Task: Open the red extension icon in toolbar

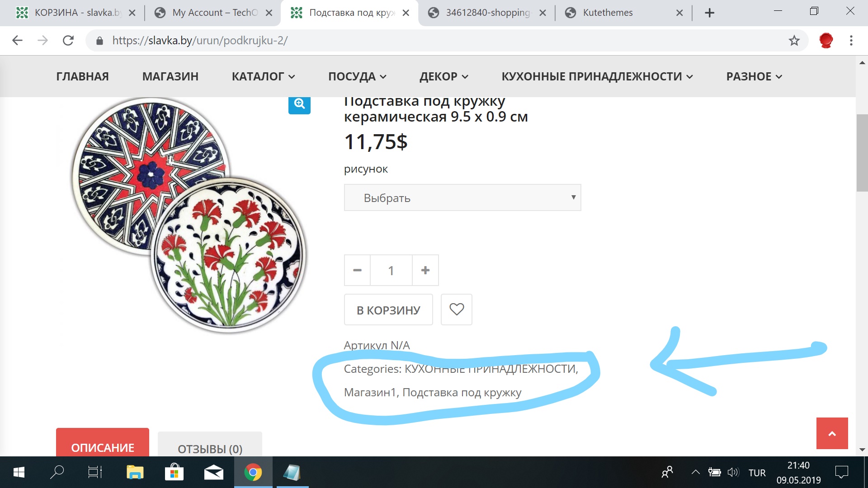Action: point(826,41)
